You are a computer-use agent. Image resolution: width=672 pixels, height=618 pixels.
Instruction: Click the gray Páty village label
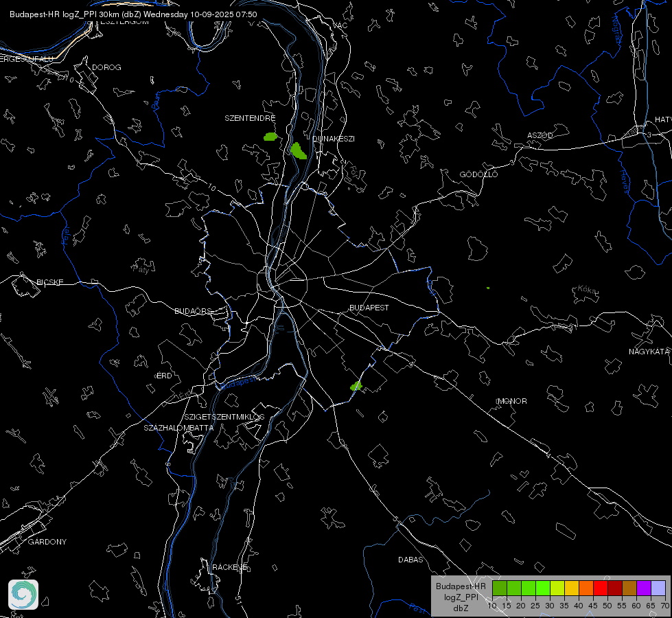pos(141,269)
